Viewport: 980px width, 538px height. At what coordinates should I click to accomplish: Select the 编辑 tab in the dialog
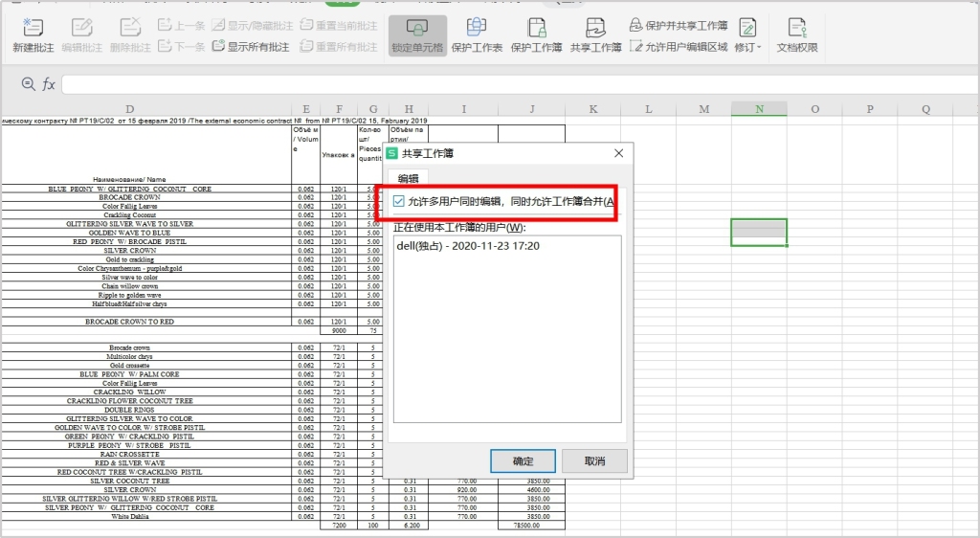click(408, 179)
